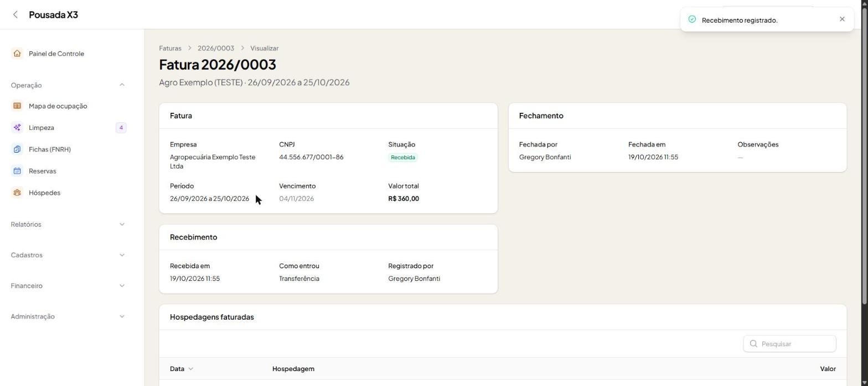Click Registrado por Gregory Bonfanti value
This screenshot has width=868, height=386.
pyautogui.click(x=414, y=279)
